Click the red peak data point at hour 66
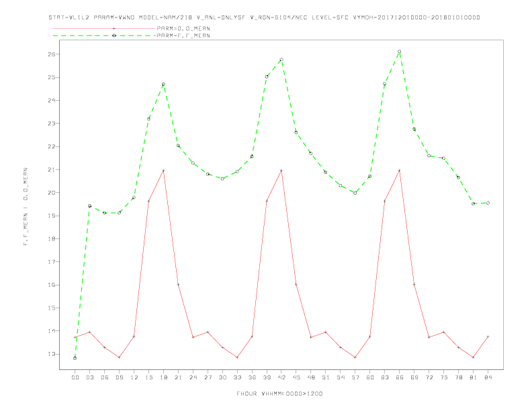 click(400, 170)
